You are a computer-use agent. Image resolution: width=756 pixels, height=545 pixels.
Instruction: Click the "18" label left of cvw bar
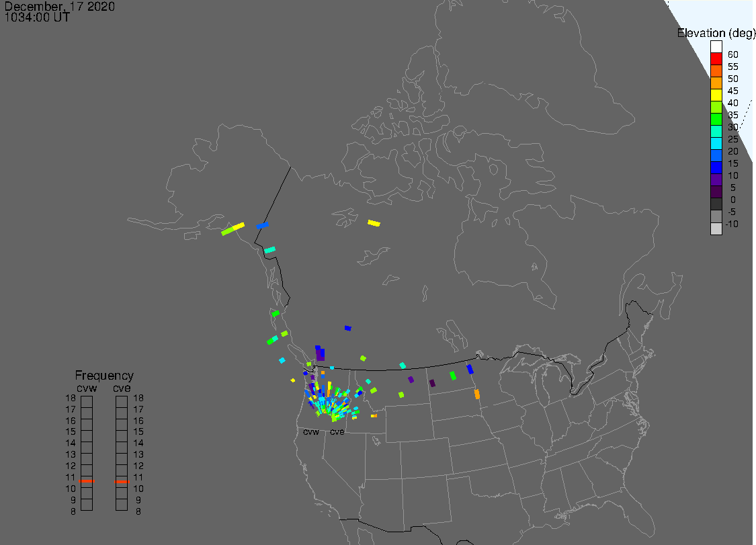pos(71,398)
